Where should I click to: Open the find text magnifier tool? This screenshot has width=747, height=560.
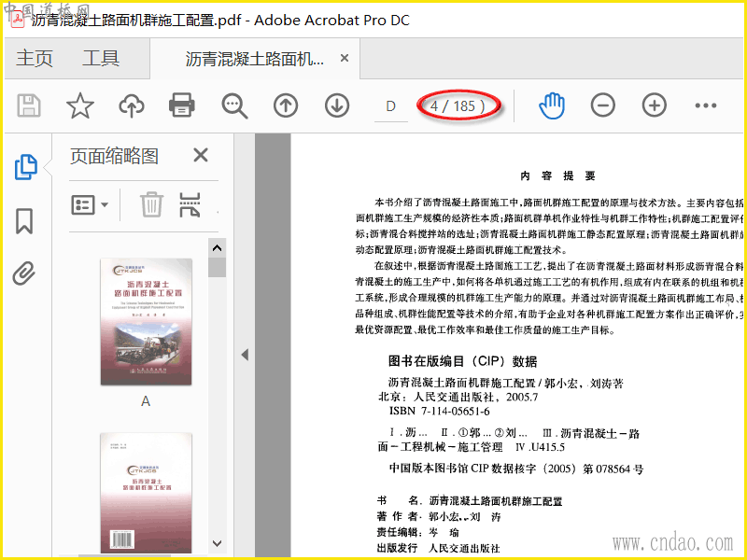(234, 105)
